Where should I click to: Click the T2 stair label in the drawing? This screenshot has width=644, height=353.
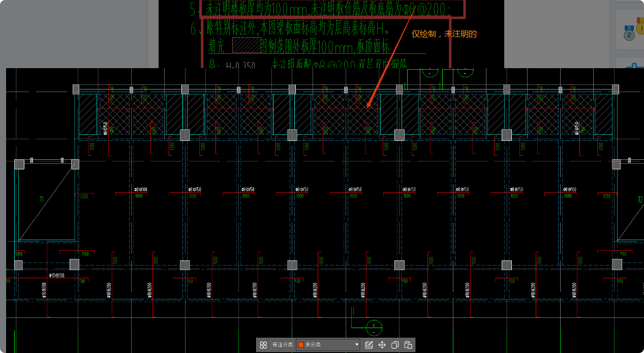coord(640,200)
